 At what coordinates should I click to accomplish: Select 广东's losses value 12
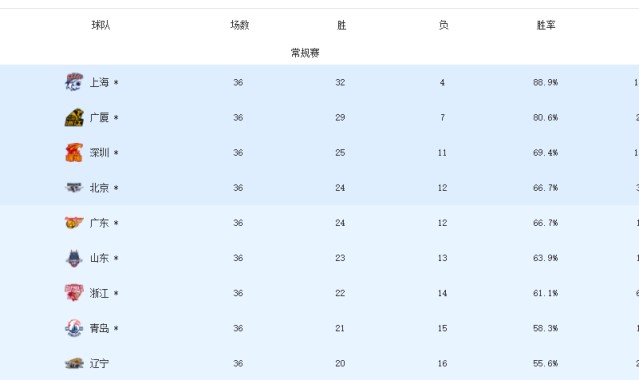point(442,223)
